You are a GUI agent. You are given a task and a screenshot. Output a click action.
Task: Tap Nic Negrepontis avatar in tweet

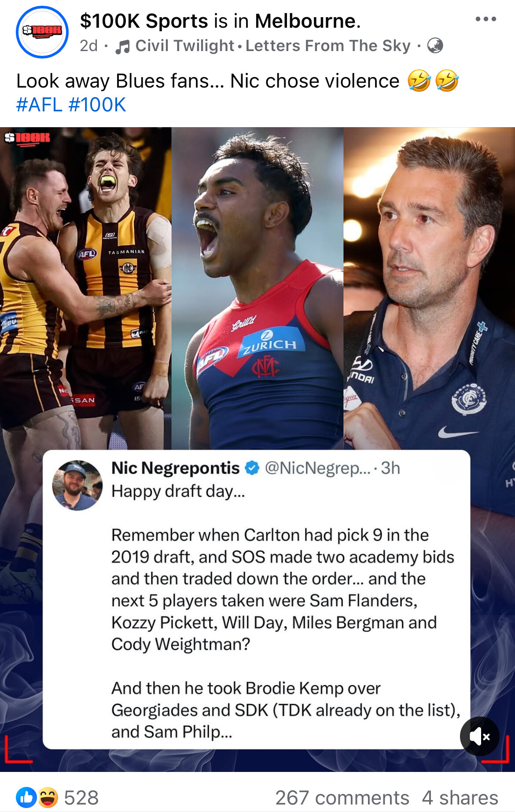click(x=77, y=485)
